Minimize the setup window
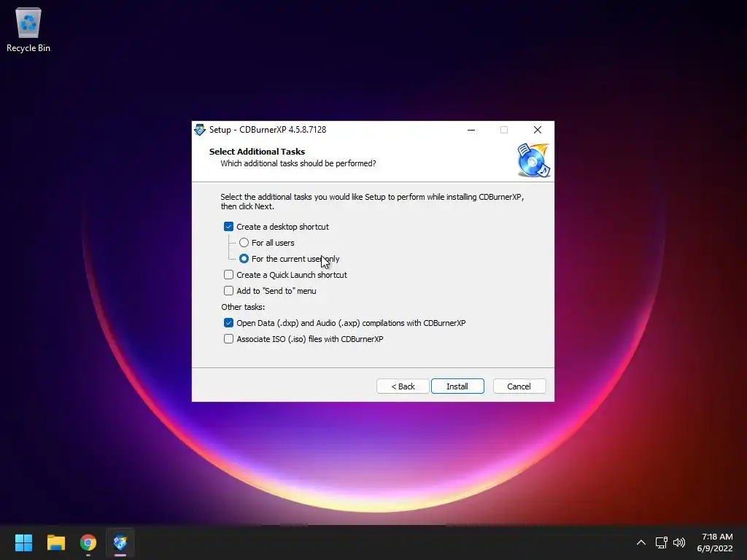The width and height of the screenshot is (747, 560). click(x=471, y=130)
